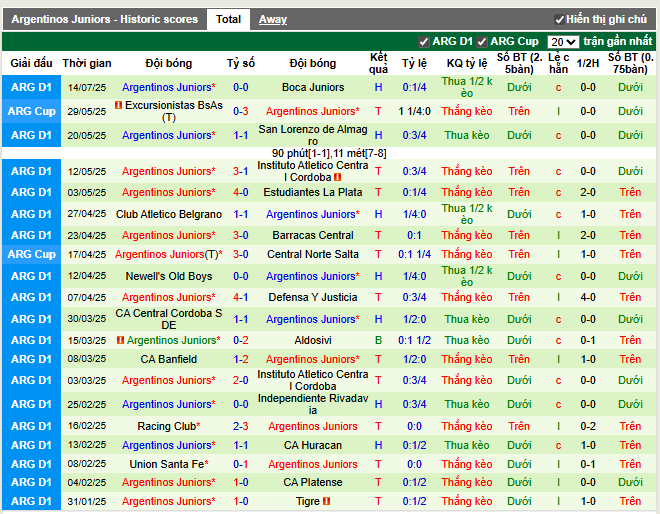Click Thua kèo in San Lorenzo row
Screen dimensions: 660x514
[x=467, y=135]
